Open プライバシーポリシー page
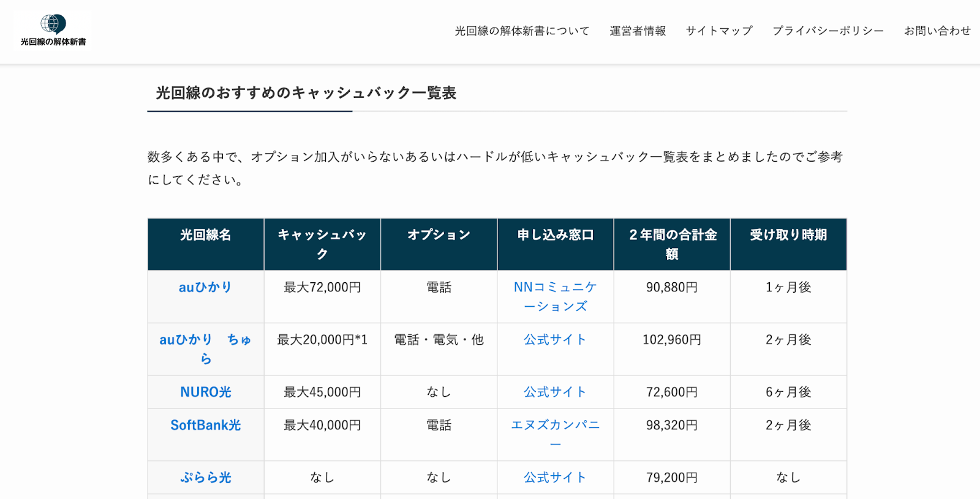980x499 pixels. [x=828, y=31]
